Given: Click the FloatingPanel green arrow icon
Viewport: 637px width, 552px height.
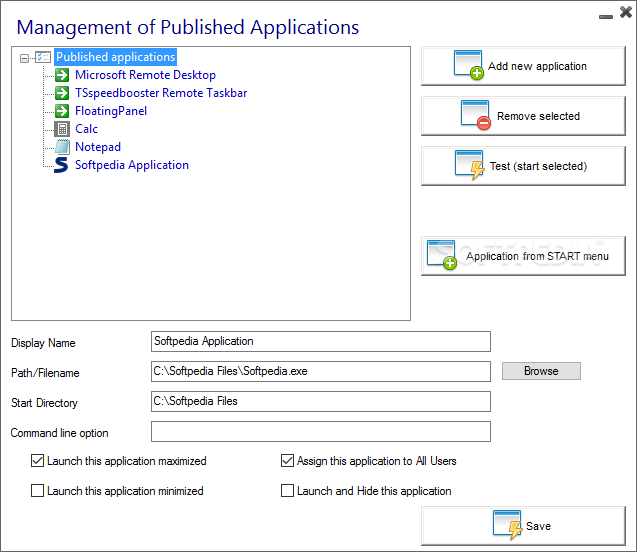Looking at the screenshot, I should pos(62,110).
